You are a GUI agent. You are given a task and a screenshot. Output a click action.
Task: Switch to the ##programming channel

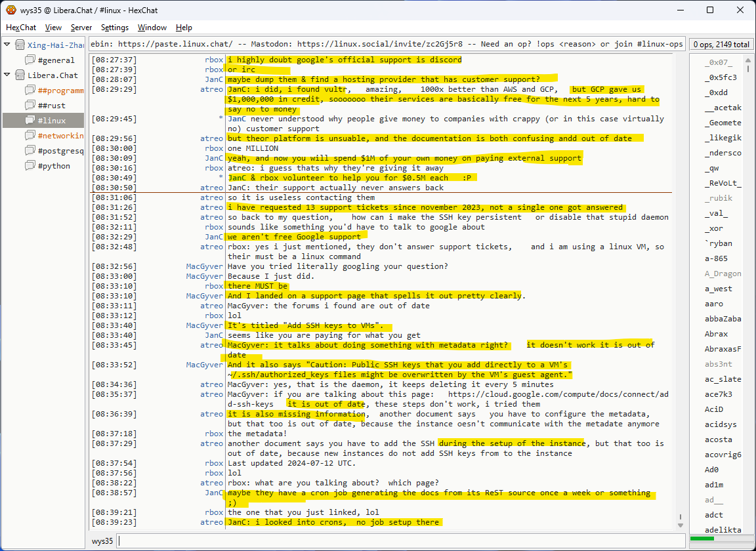point(60,91)
